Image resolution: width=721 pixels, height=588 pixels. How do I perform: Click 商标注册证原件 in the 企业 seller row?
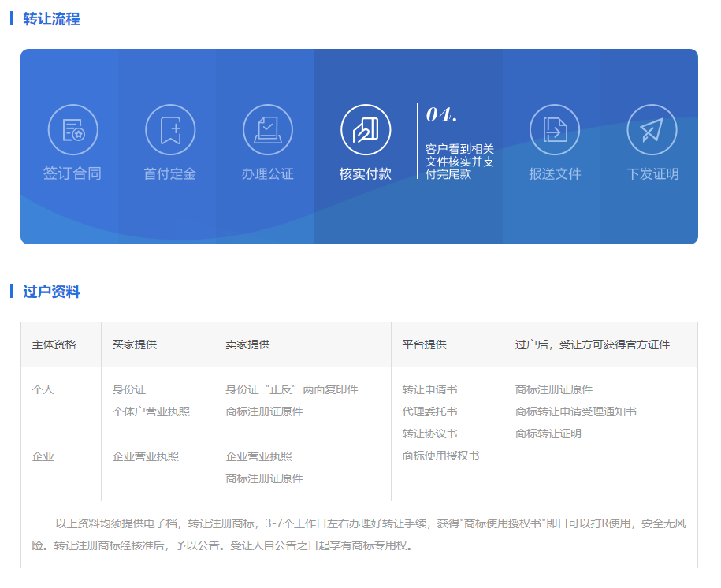(x=265, y=479)
